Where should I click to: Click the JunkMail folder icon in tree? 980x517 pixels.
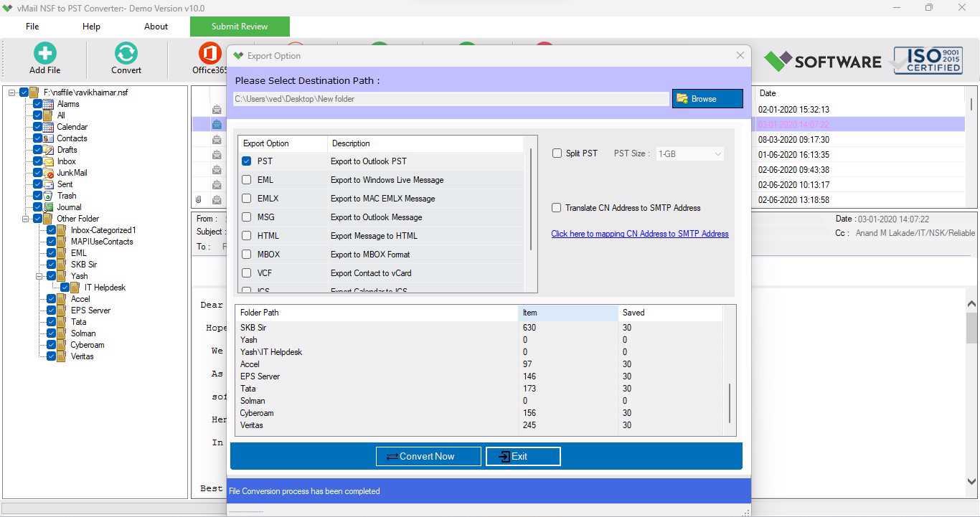pos(48,173)
